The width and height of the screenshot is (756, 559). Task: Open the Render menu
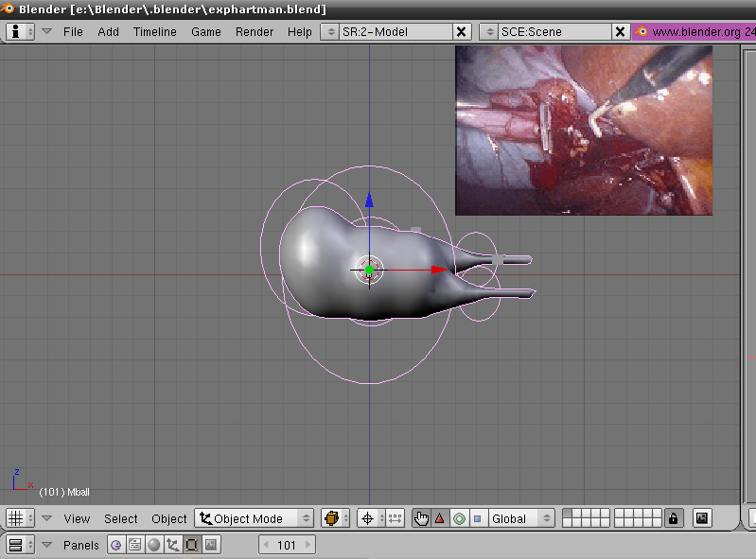(255, 32)
